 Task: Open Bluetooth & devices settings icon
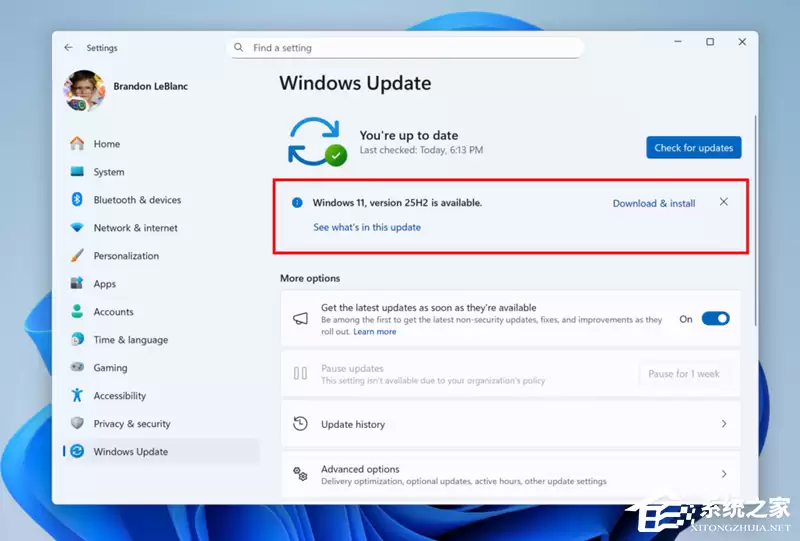tap(77, 200)
